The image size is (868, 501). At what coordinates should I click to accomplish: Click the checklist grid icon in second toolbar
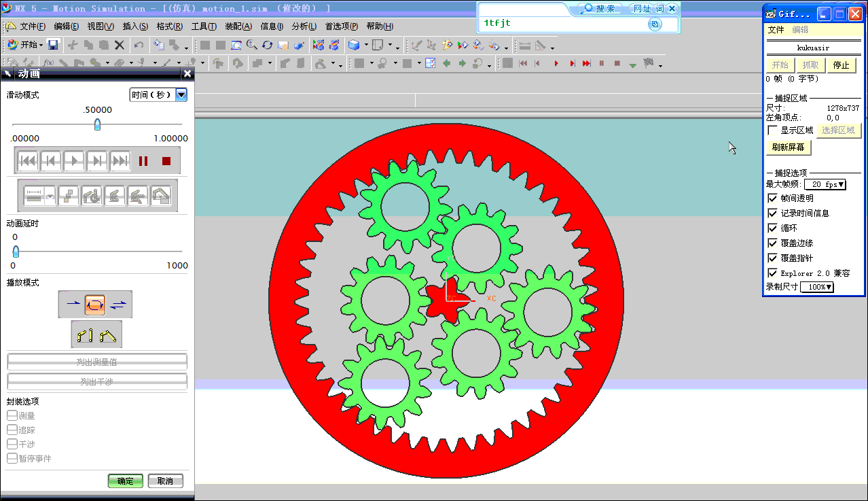click(x=430, y=63)
